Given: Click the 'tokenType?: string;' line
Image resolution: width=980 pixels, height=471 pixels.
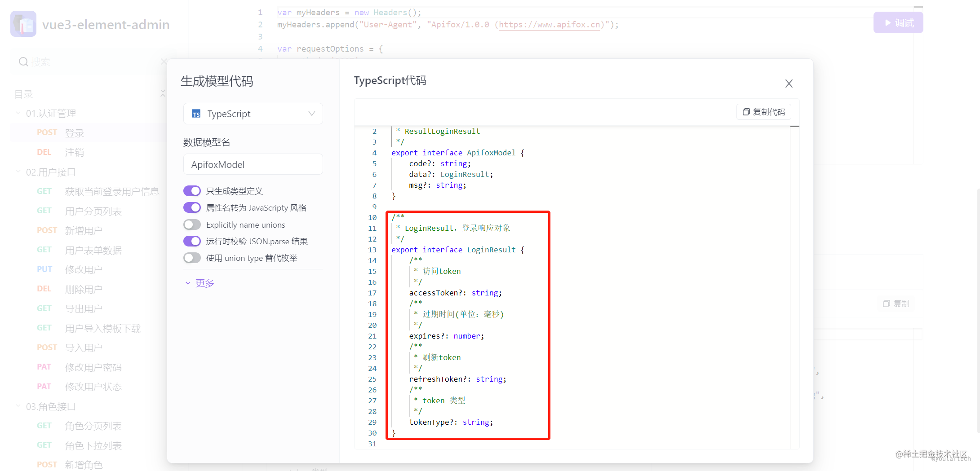Looking at the screenshot, I should [451, 422].
